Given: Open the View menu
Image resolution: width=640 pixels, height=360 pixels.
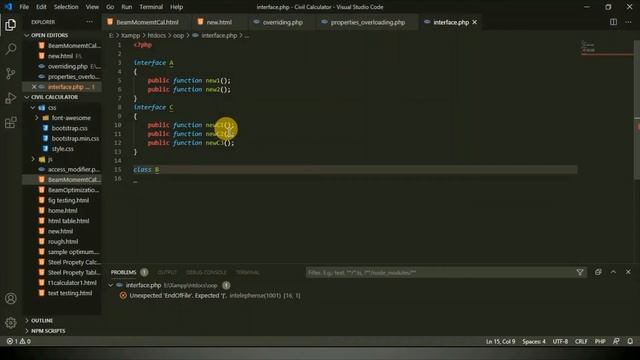Looking at the screenshot, I should [x=92, y=7].
